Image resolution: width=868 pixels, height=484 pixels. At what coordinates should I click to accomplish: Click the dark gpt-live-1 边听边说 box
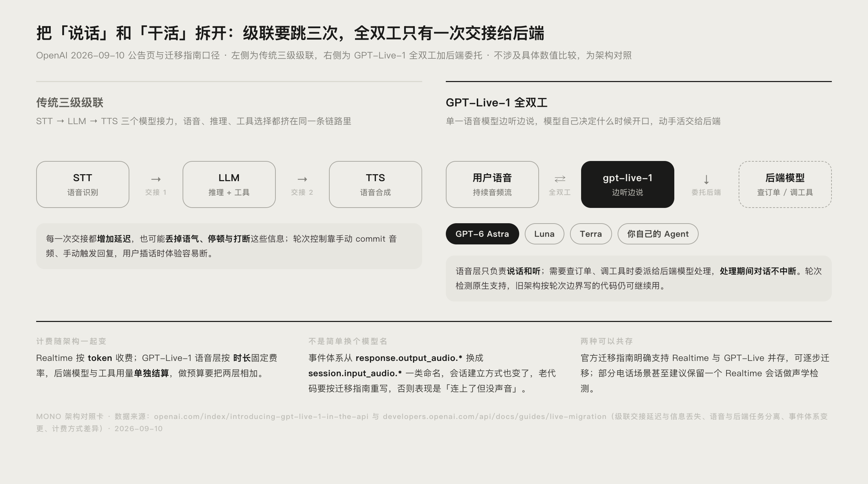(x=628, y=184)
